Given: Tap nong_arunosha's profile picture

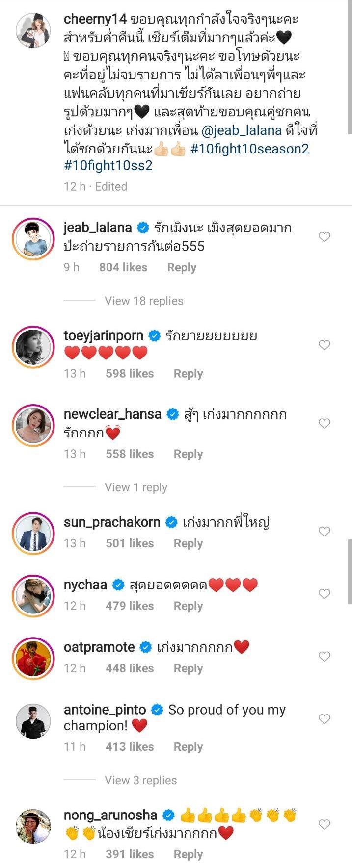Looking at the screenshot, I should click(33, 826).
